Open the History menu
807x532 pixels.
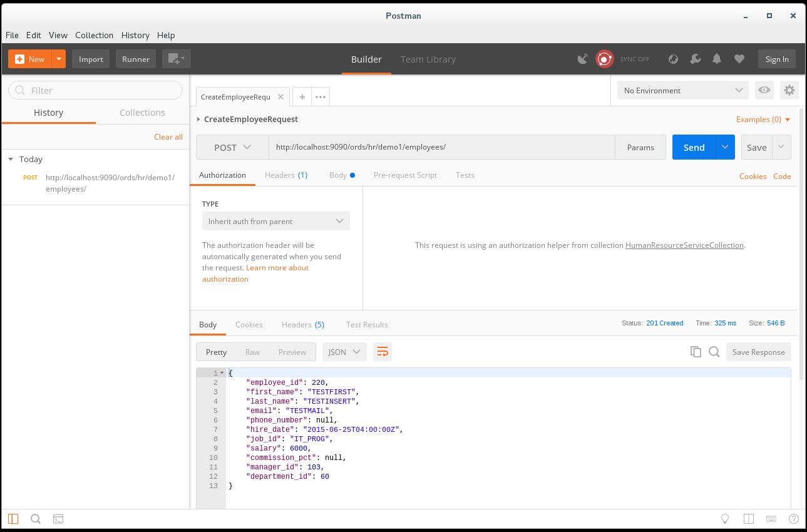pyautogui.click(x=135, y=35)
